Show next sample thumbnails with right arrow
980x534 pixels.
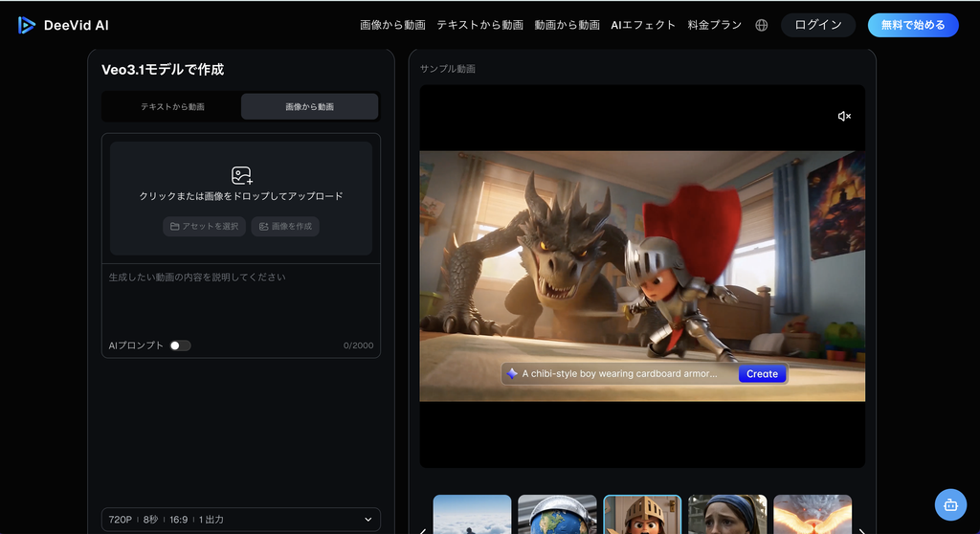point(862,531)
